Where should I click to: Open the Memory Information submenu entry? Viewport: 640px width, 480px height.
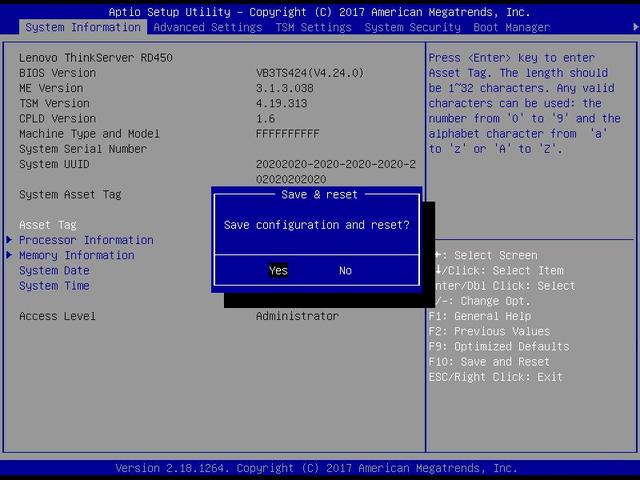coord(76,255)
